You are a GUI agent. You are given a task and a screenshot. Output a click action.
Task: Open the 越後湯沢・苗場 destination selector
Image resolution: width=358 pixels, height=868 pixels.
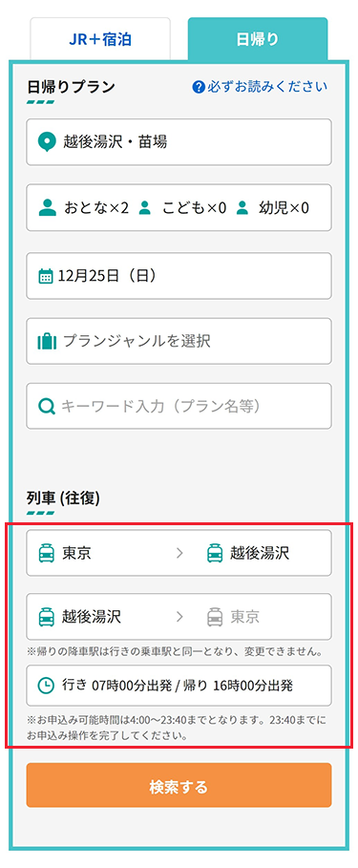(179, 142)
